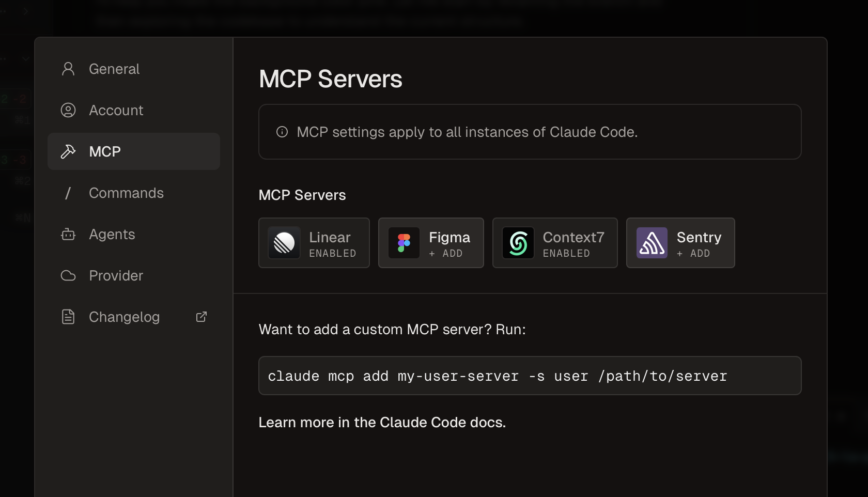The width and height of the screenshot is (868, 497).
Task: Open the Changelog link in the sidebar
Action: point(134,317)
